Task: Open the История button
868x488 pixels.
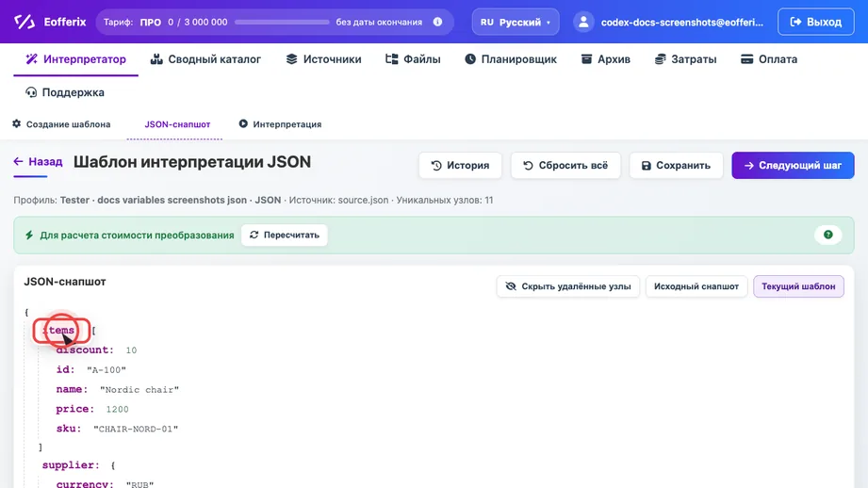Action: (x=460, y=166)
